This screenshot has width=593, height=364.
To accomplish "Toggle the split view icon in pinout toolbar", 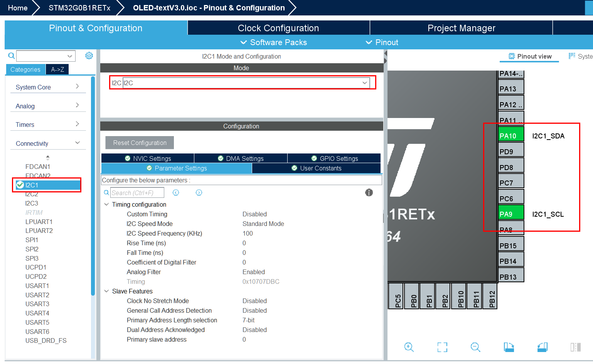I will click(x=575, y=347).
